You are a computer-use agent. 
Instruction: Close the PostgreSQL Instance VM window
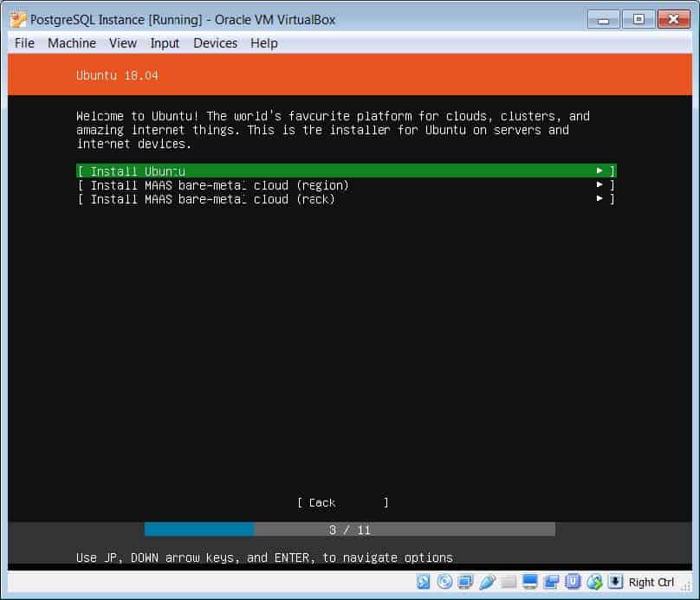pos(673,20)
